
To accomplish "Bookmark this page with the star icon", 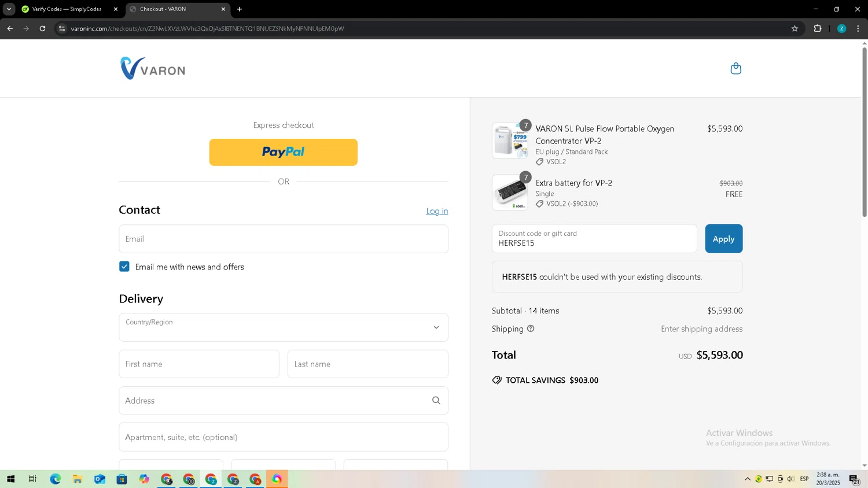I will tap(795, 28).
